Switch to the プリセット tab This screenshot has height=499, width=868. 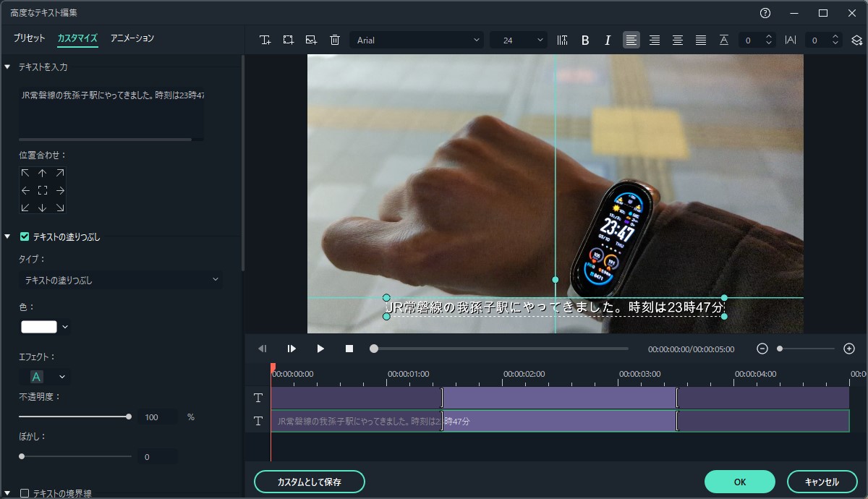[x=29, y=38]
